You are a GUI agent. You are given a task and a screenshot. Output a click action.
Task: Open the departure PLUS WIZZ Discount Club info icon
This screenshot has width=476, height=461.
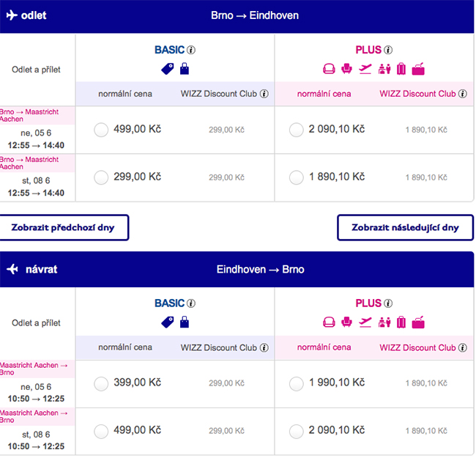[463, 94]
